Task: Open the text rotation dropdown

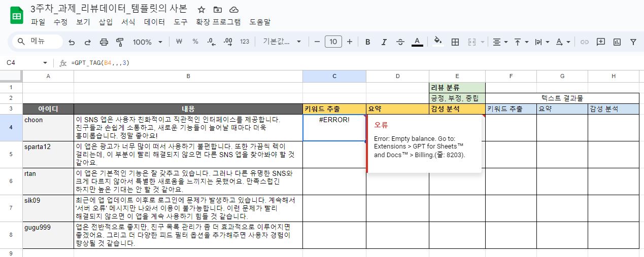Action: [563, 42]
